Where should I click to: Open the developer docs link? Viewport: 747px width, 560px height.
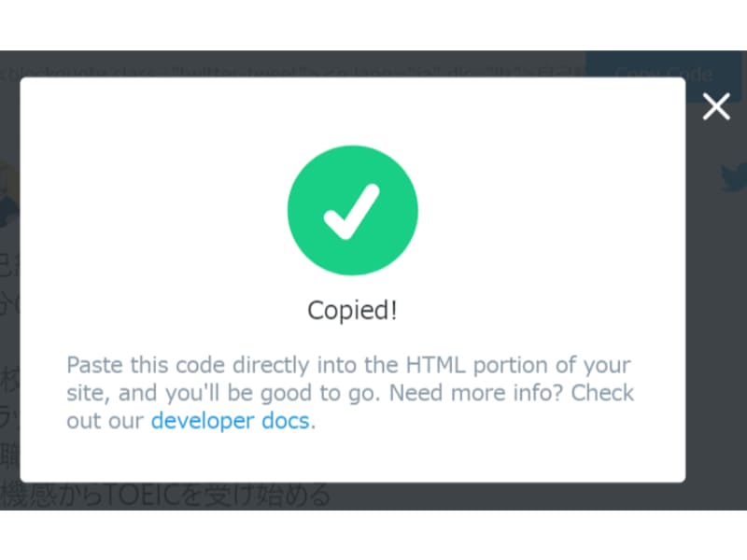point(230,421)
